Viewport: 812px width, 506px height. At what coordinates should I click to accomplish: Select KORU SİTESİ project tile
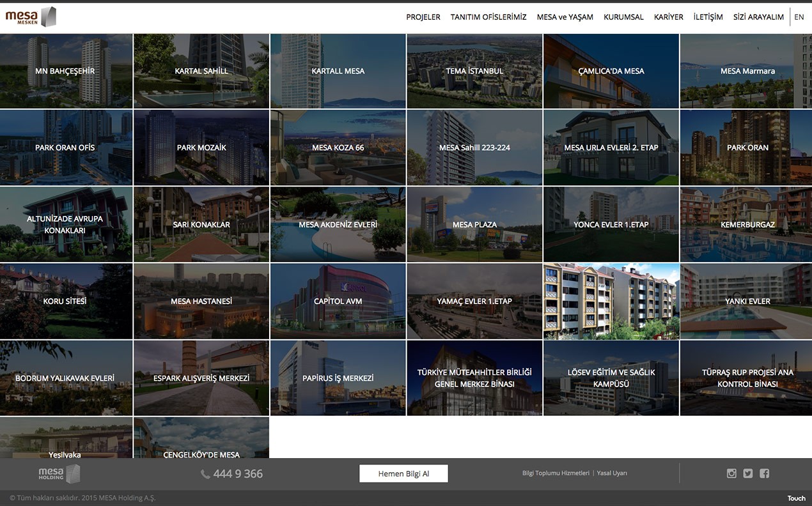tap(66, 301)
